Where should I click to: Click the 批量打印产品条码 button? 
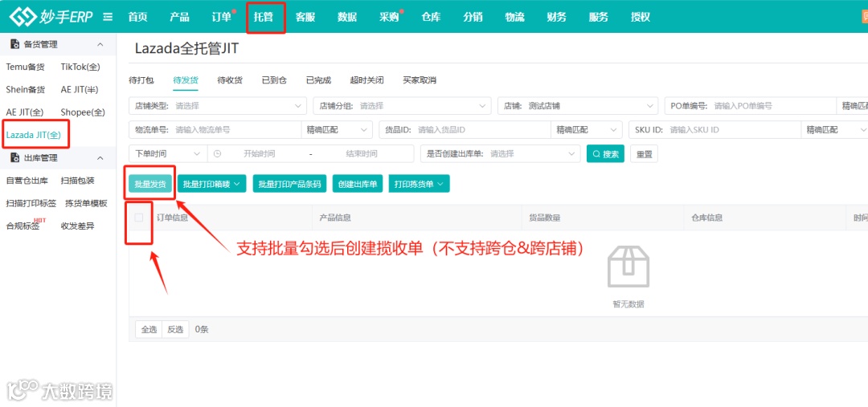tap(289, 184)
